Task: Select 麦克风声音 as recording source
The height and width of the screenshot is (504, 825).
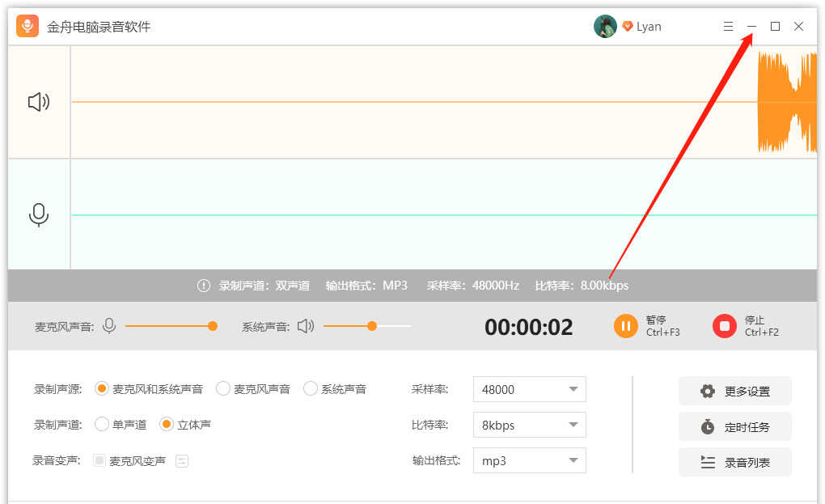Action: (x=223, y=389)
